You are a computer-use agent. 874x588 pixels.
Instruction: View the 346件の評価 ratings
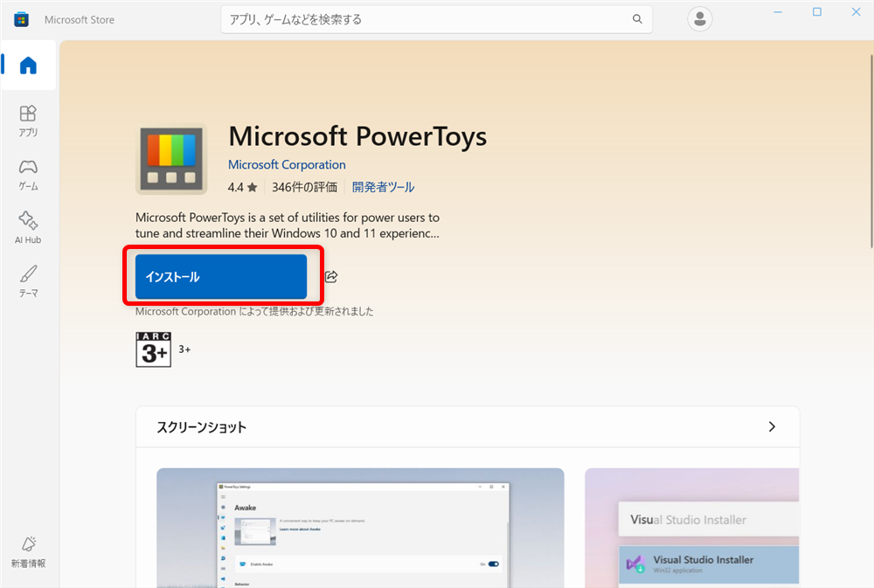[x=304, y=186]
